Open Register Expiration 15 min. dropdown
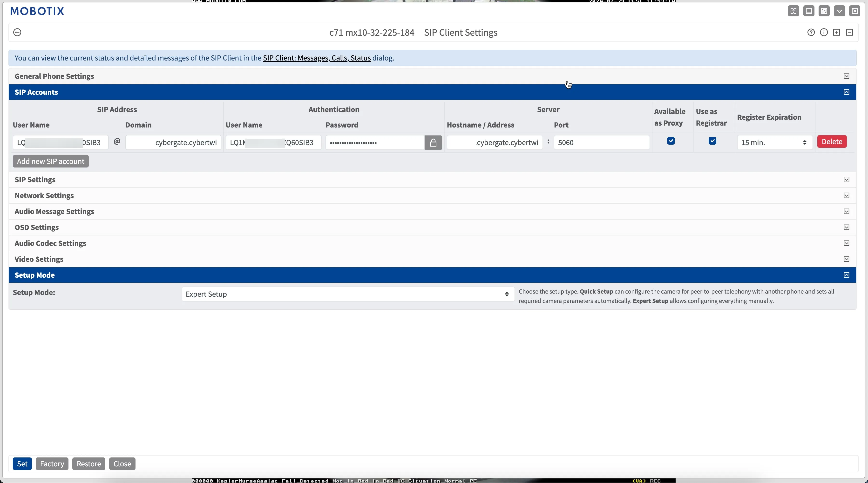Screen dimensions: 868x483 (775, 142)
